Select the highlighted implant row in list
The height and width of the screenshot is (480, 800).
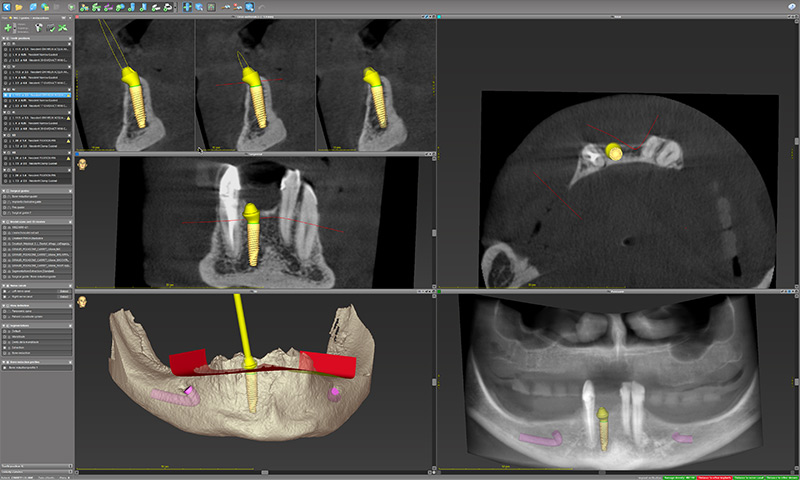tap(37, 95)
